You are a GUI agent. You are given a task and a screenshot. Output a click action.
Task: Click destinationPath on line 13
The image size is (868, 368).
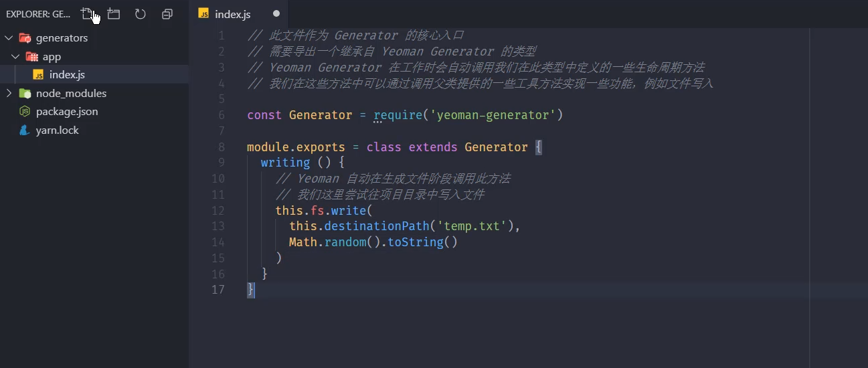click(x=377, y=226)
